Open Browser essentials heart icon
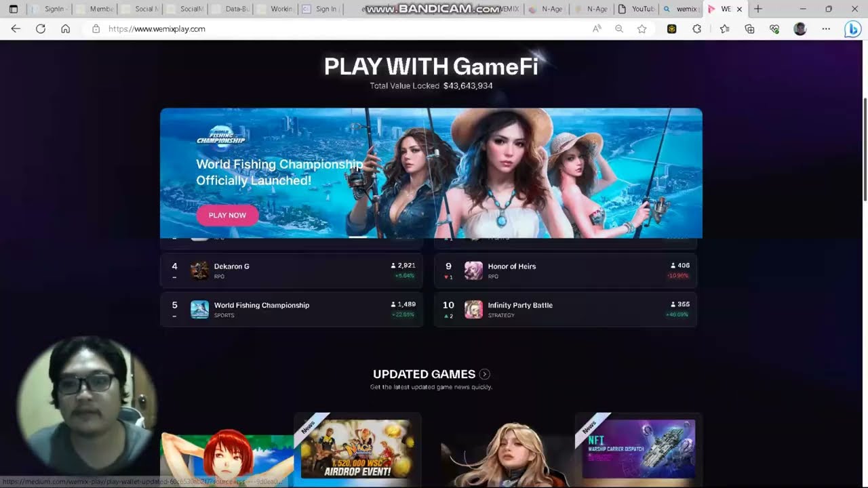 click(774, 29)
